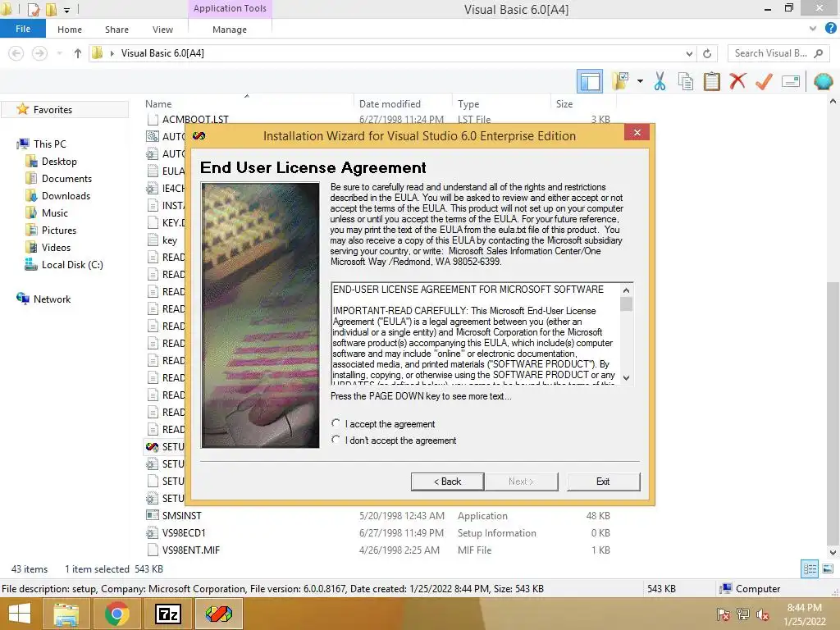Sort files by the Size column
This screenshot has width=840, height=630.
(x=564, y=104)
